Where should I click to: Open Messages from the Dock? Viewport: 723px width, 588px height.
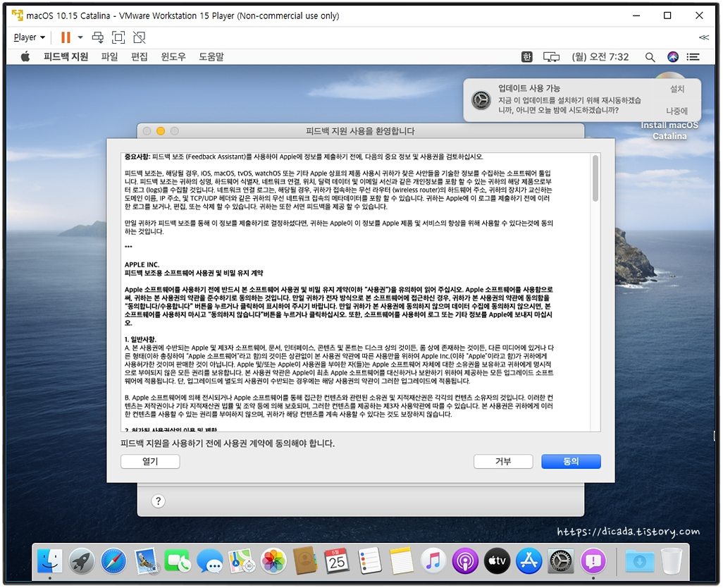[x=209, y=562]
